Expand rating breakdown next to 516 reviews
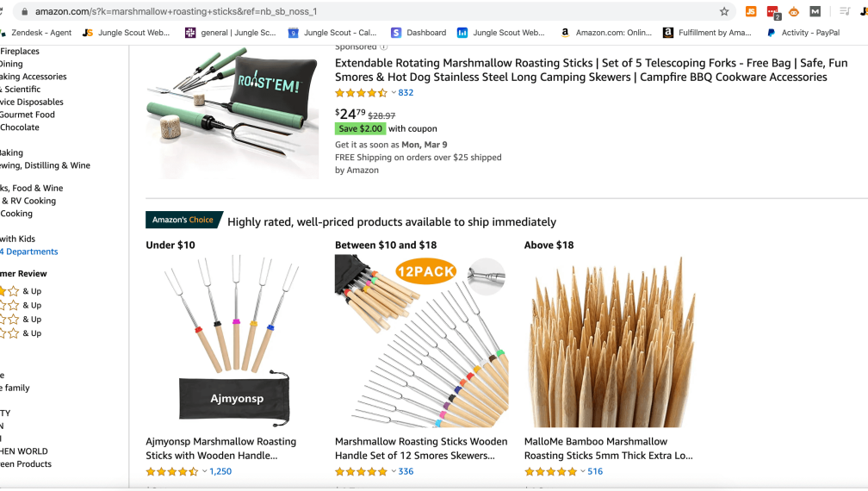868x491 pixels. tap(583, 472)
